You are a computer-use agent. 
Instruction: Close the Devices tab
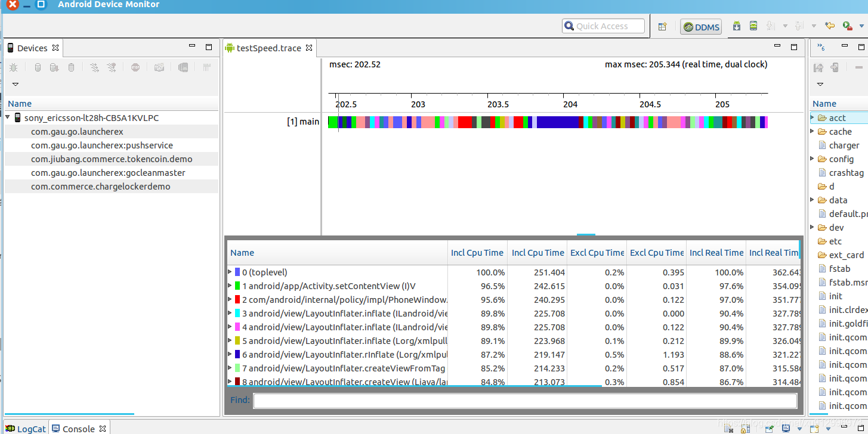55,48
